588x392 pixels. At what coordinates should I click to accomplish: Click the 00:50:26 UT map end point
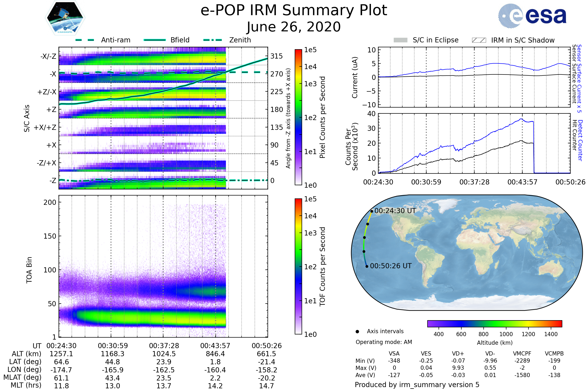367,267
